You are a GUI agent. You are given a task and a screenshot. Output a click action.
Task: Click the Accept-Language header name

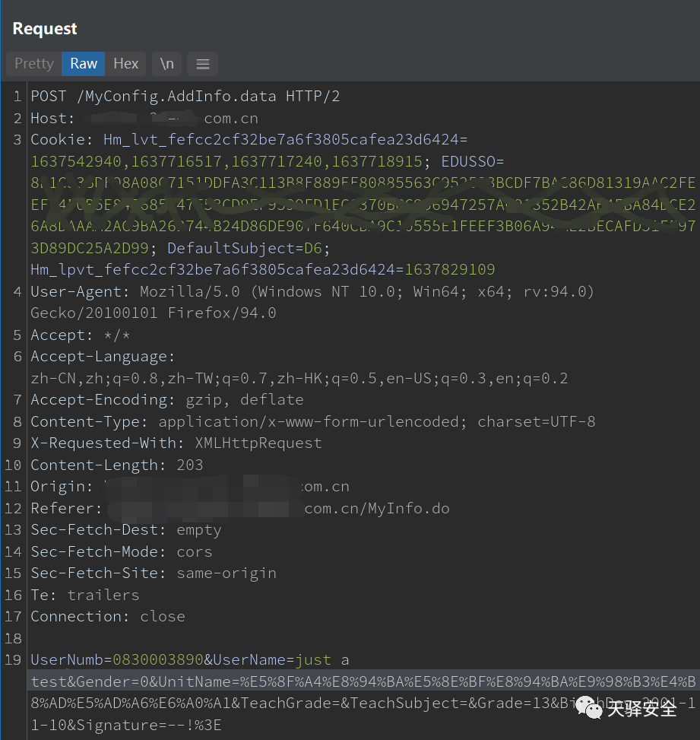pyautogui.click(x=103, y=357)
